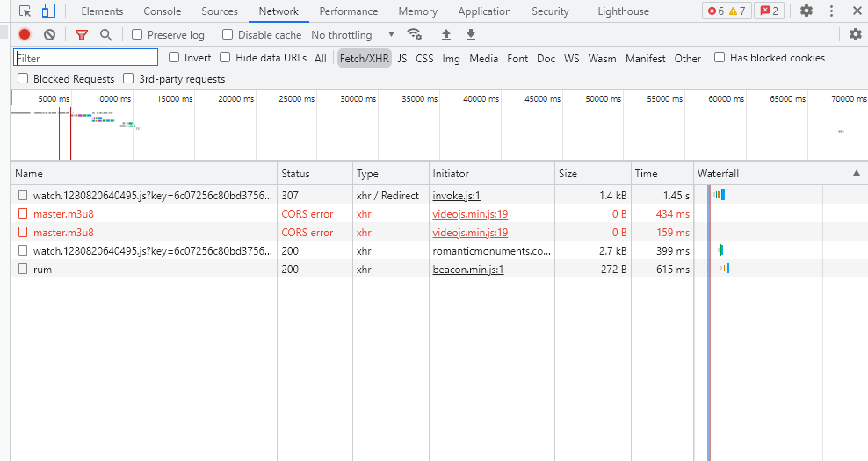The height and width of the screenshot is (461, 868).
Task: Follow the videojs.min.js:19 initiator link
Action: [x=470, y=214]
